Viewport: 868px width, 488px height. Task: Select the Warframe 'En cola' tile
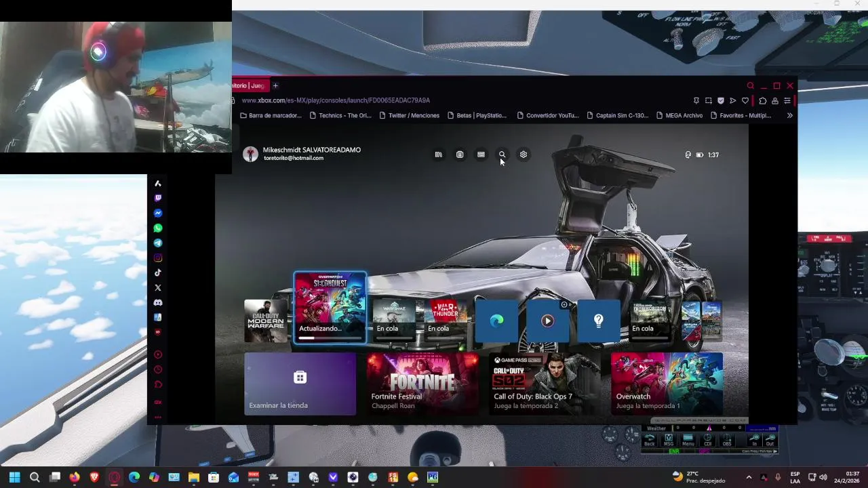click(x=394, y=321)
